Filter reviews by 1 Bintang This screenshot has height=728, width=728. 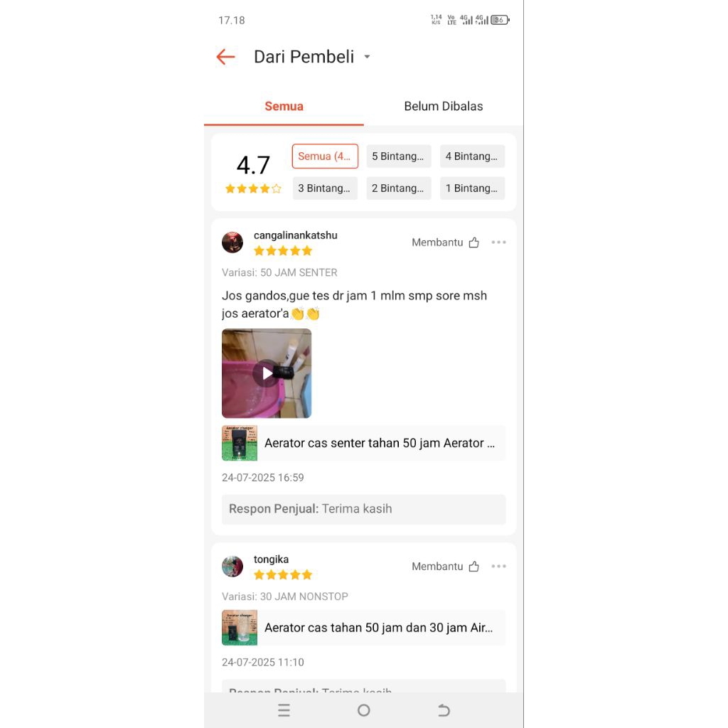point(472,188)
